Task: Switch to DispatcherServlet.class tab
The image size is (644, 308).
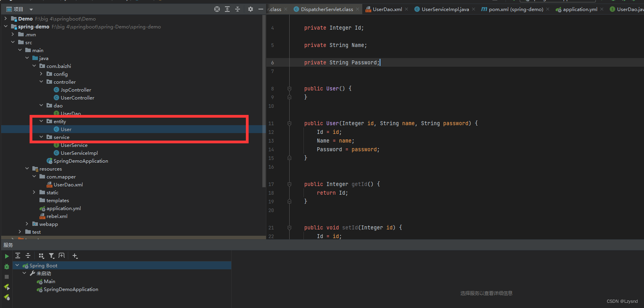Action: point(327,9)
